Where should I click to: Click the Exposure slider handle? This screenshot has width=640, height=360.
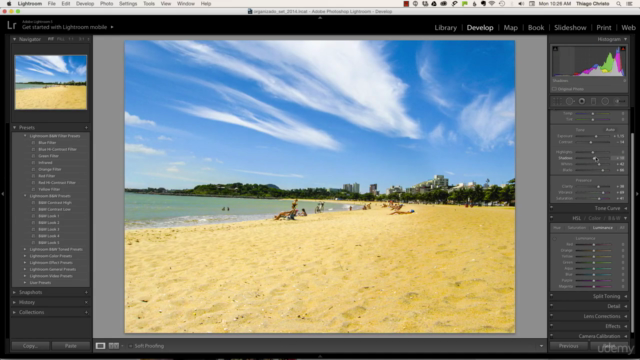pyautogui.click(x=596, y=136)
